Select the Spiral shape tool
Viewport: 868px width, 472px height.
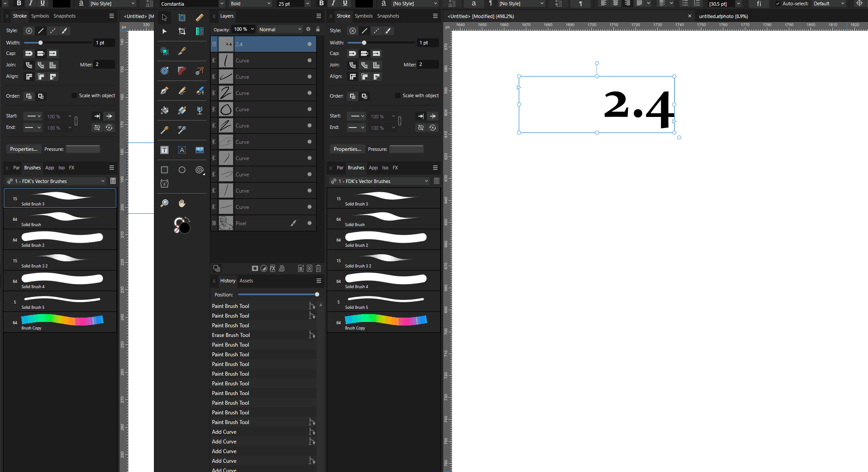point(200,170)
